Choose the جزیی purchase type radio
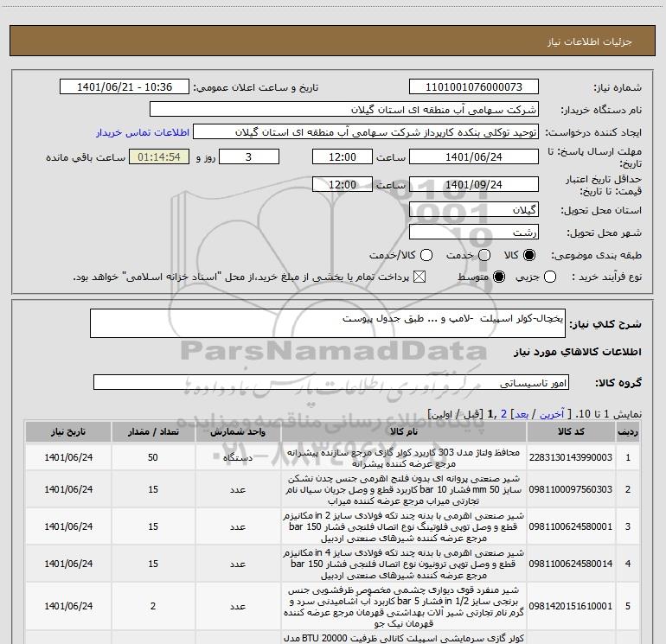Viewport: 666px width, 644px height. click(550, 277)
